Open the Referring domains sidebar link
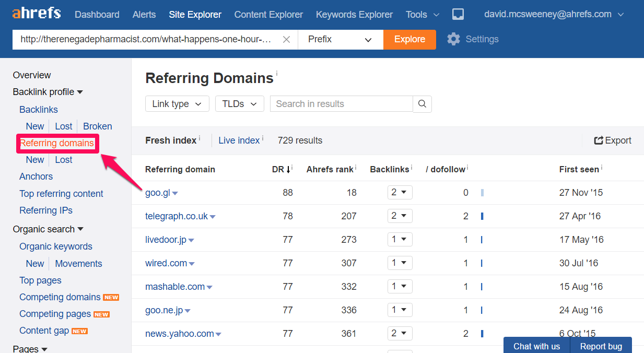 point(57,143)
